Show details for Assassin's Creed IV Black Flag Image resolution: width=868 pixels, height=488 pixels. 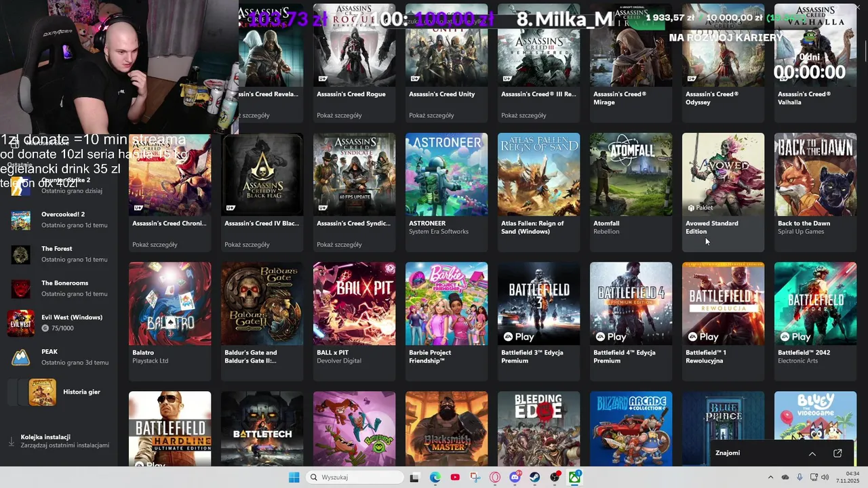point(247,245)
